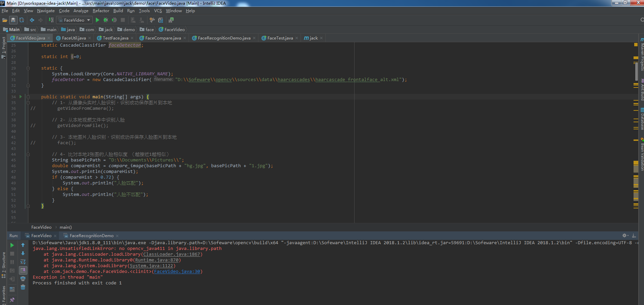Switch to the FaceUtil.java editor tab

(74, 38)
